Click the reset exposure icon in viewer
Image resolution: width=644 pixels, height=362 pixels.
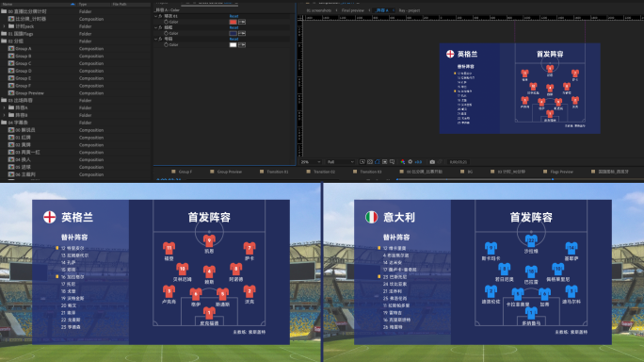click(410, 162)
